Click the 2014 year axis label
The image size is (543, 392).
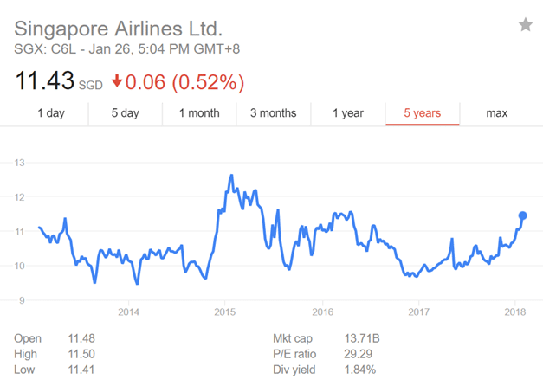point(128,312)
